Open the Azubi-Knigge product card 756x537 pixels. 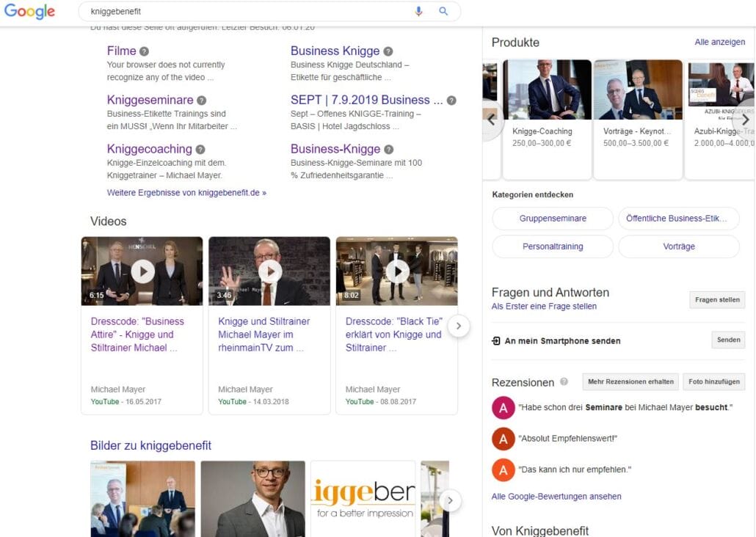point(720,119)
